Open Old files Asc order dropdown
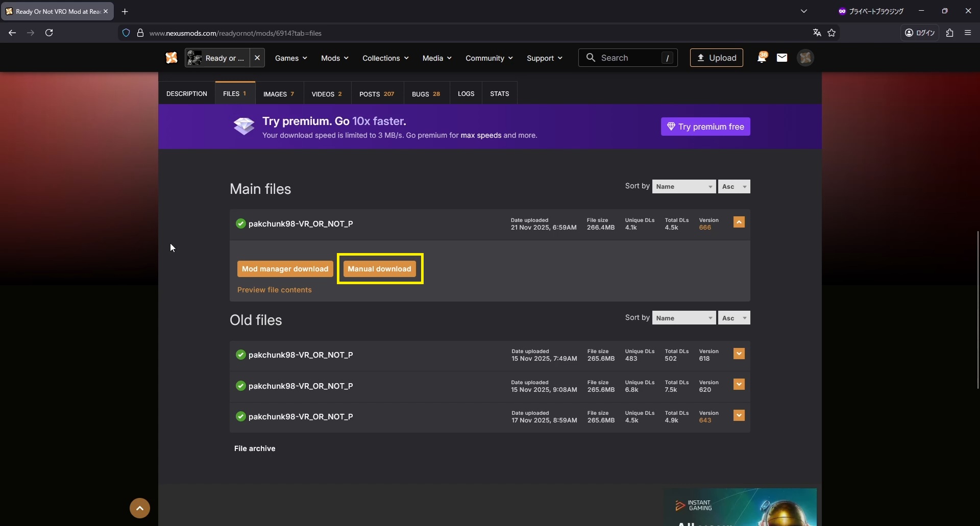Viewport: 980px width, 526px height. (x=733, y=318)
